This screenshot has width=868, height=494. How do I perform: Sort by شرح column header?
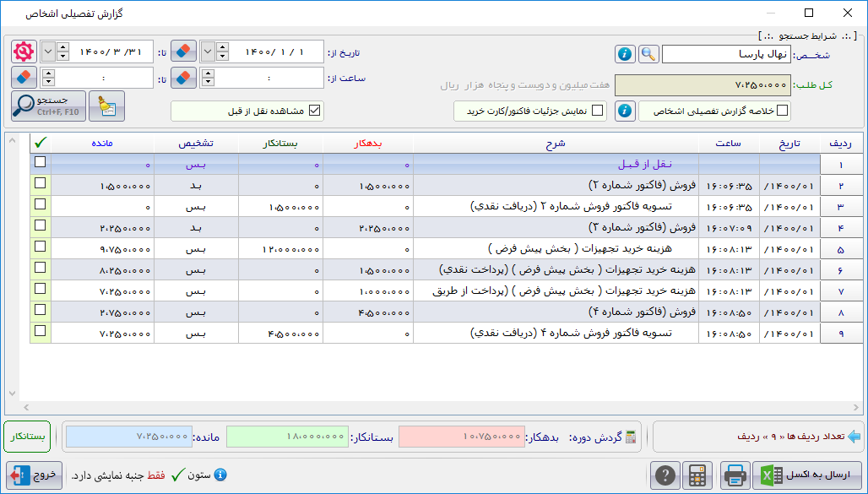click(556, 144)
